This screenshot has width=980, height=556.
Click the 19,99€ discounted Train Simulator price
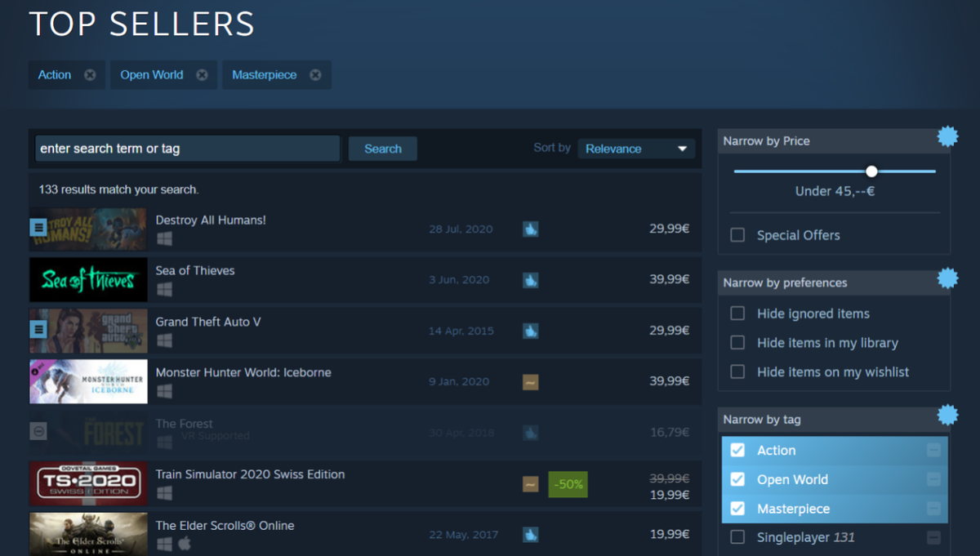pyautogui.click(x=670, y=495)
